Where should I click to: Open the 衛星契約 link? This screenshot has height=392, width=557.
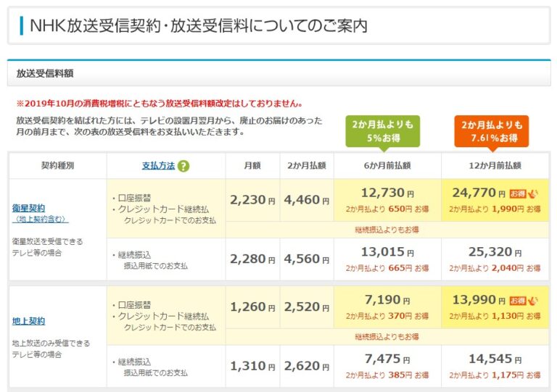tap(28, 208)
